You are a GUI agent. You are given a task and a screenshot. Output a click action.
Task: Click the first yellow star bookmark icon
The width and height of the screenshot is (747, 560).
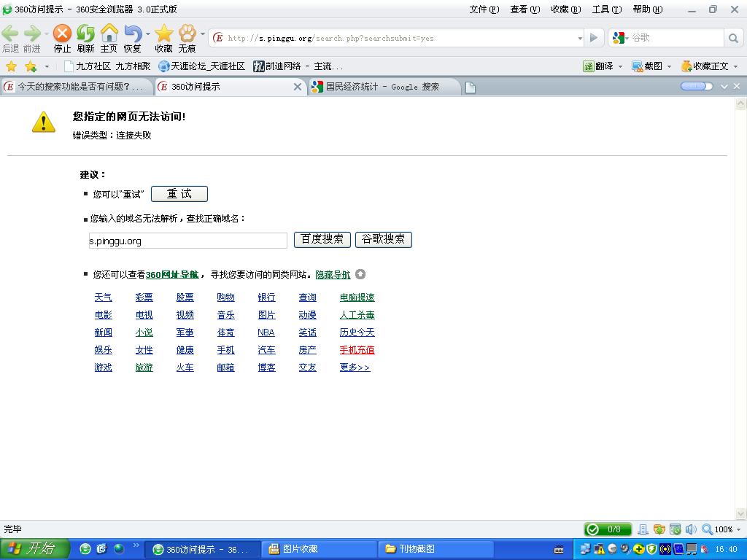coord(12,66)
